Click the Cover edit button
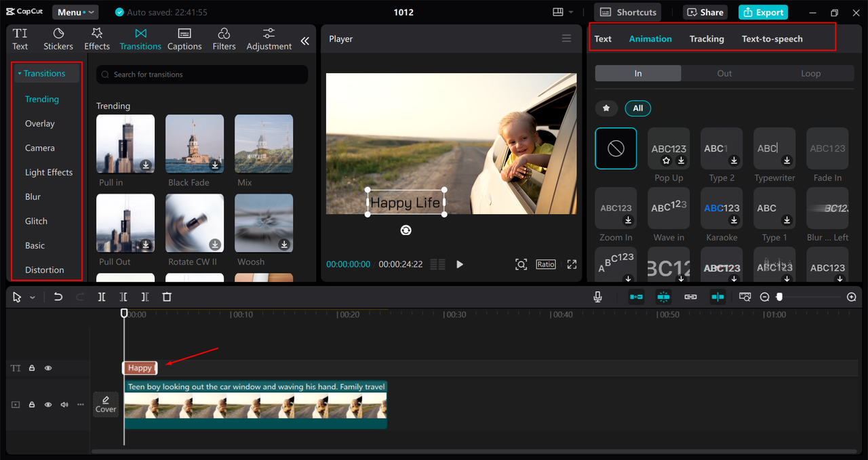The image size is (868, 460). (106, 404)
